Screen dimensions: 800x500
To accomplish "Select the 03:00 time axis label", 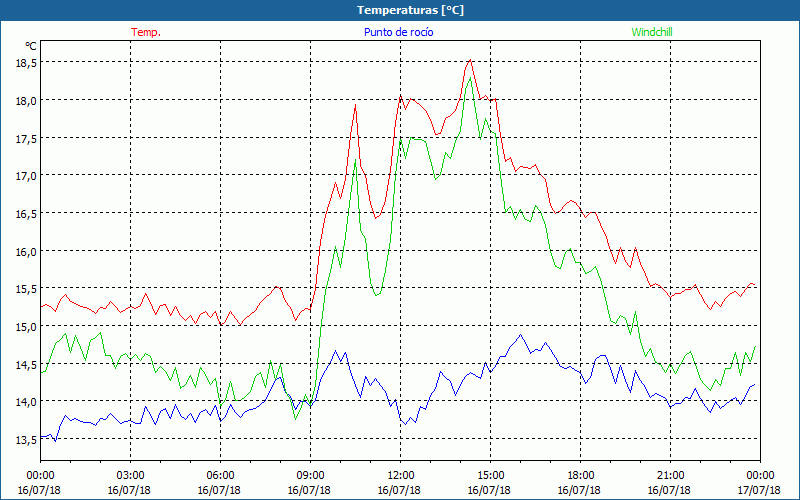I will (131, 475).
